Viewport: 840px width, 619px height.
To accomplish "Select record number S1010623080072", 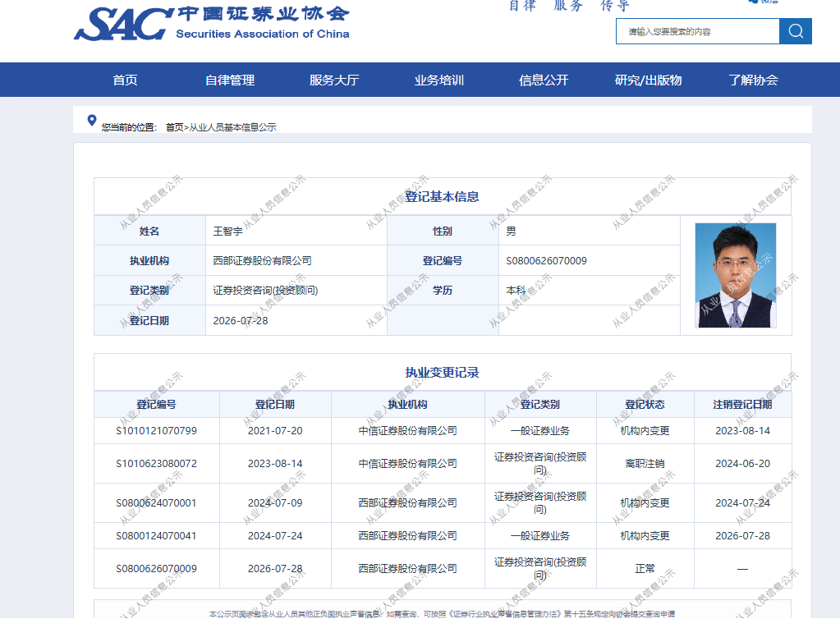I will pos(157,463).
